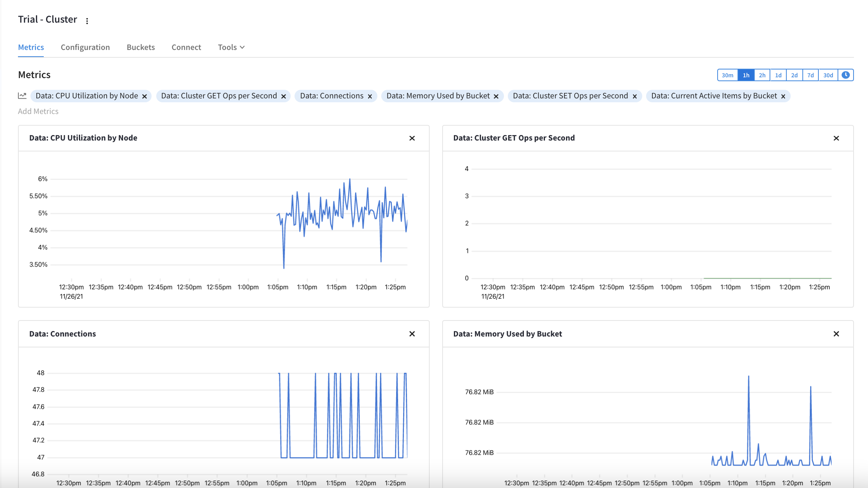Switch to the 1d time range
868x488 pixels.
[x=778, y=75]
